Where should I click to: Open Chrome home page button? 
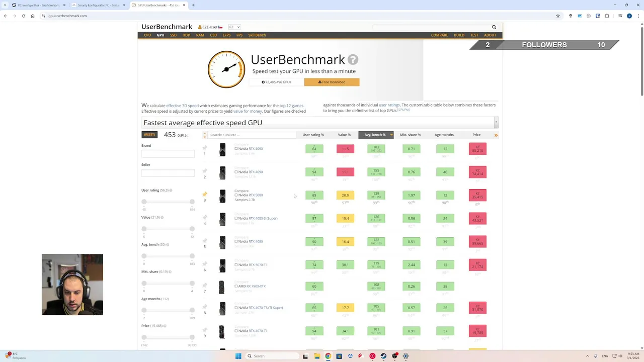pos(33,16)
